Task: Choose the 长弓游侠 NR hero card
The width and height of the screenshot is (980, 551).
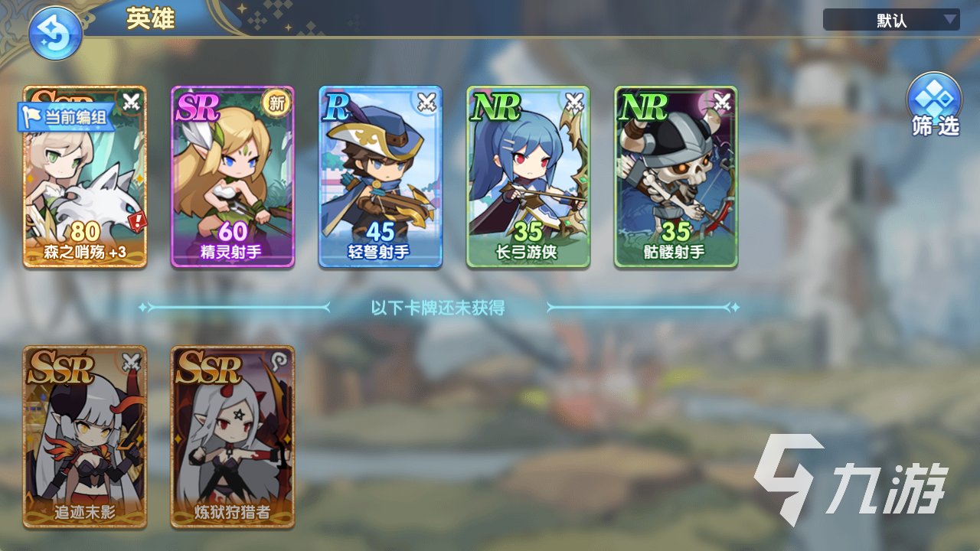Action: pos(528,177)
